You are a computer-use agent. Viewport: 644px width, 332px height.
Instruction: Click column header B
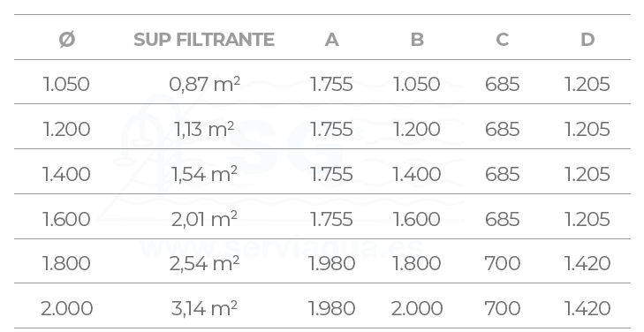click(417, 40)
